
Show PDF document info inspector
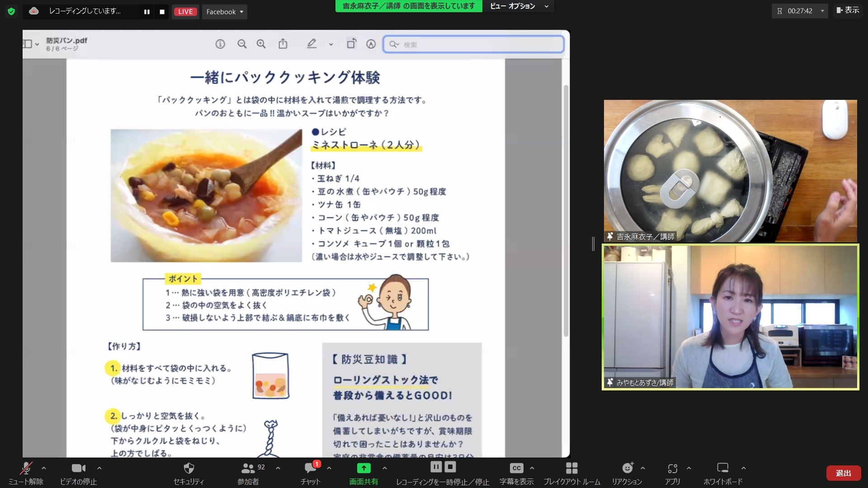[220, 44]
